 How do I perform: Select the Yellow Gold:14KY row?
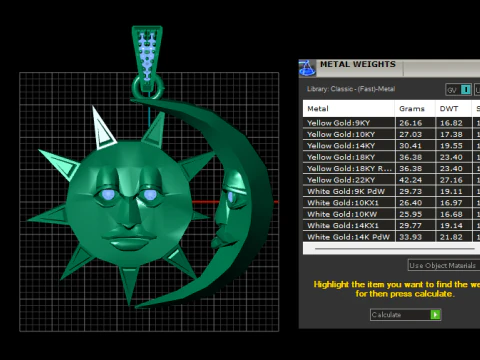click(x=391, y=146)
